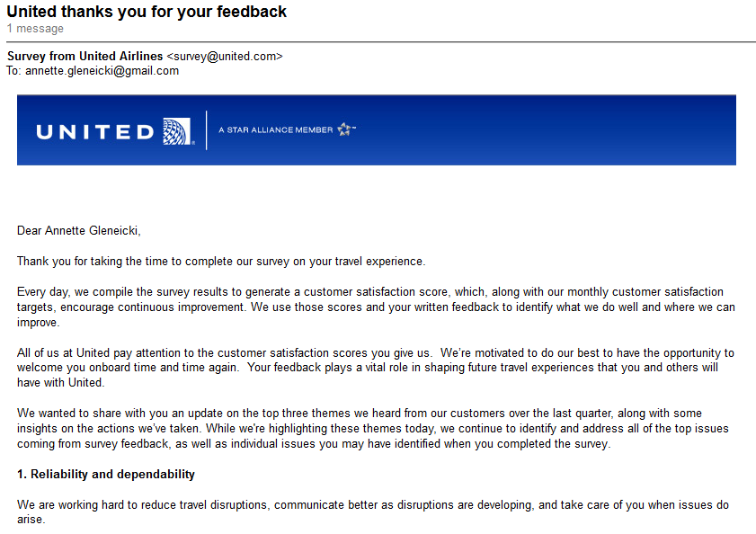This screenshot has height=534, width=756.
Task: Click the 'To:' label before the recipient
Action: point(13,71)
